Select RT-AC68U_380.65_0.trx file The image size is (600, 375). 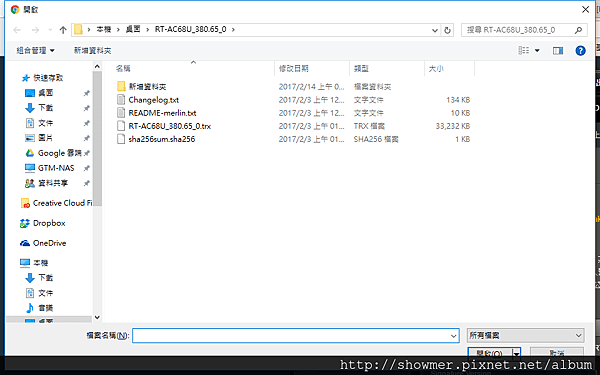click(170, 126)
